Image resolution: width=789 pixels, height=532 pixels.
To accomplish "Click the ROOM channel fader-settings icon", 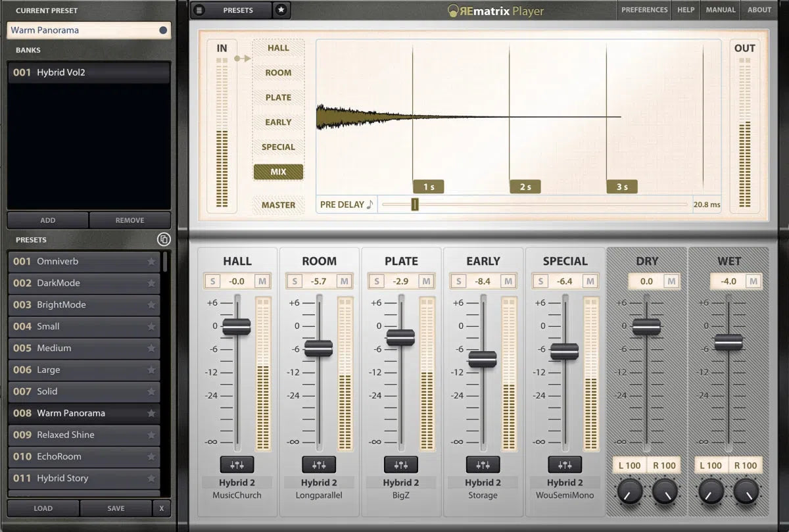I will 319,464.
